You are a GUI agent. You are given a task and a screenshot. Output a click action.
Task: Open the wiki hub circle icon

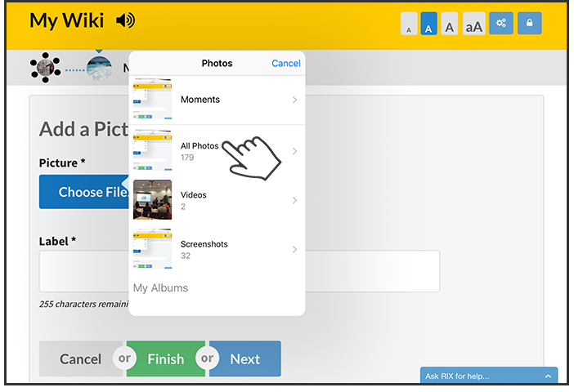(x=46, y=68)
